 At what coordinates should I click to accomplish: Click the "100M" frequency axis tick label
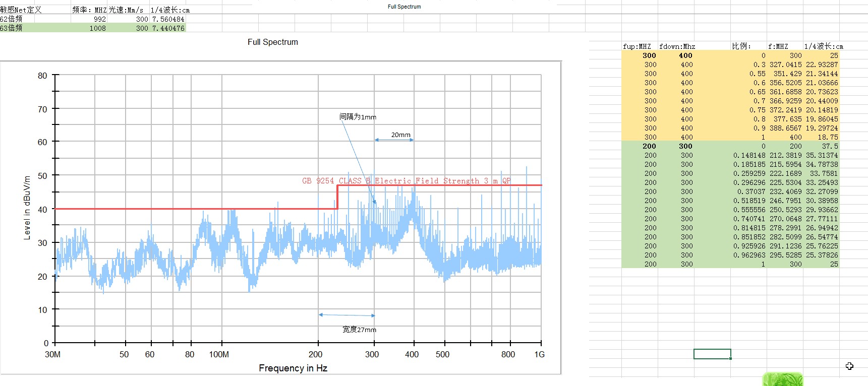(x=219, y=354)
